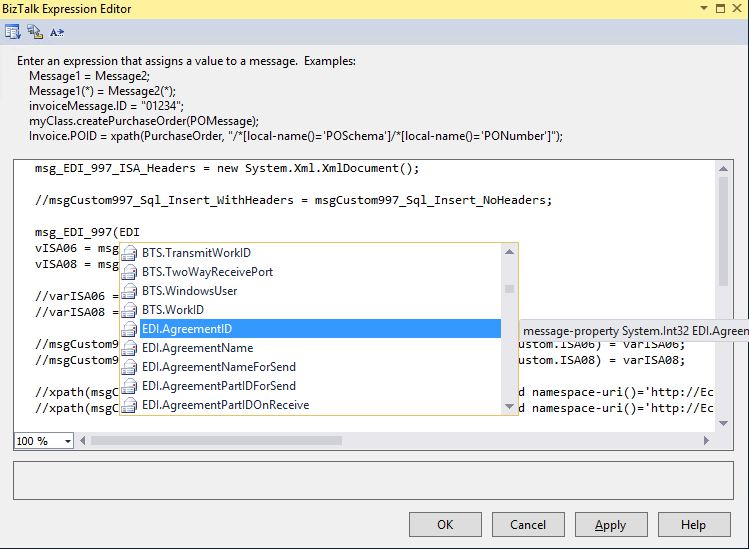749x549 pixels.
Task: Open Help for the expression editor
Action: point(694,525)
